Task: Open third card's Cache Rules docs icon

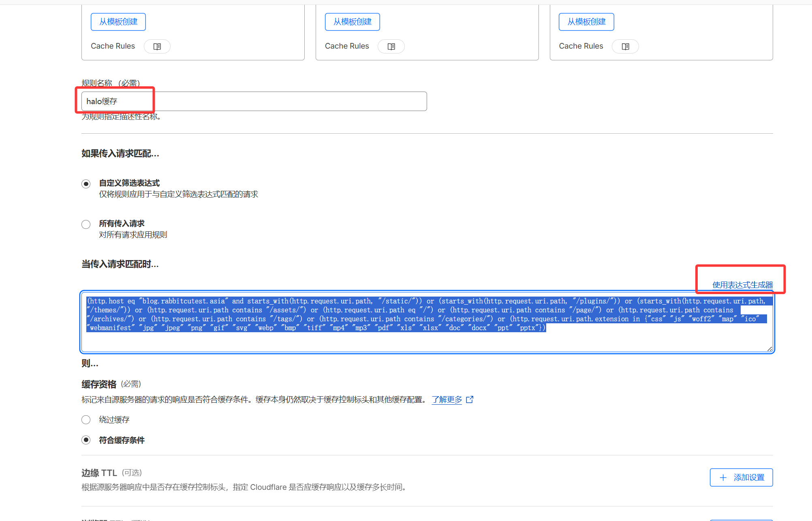Action: [625, 47]
